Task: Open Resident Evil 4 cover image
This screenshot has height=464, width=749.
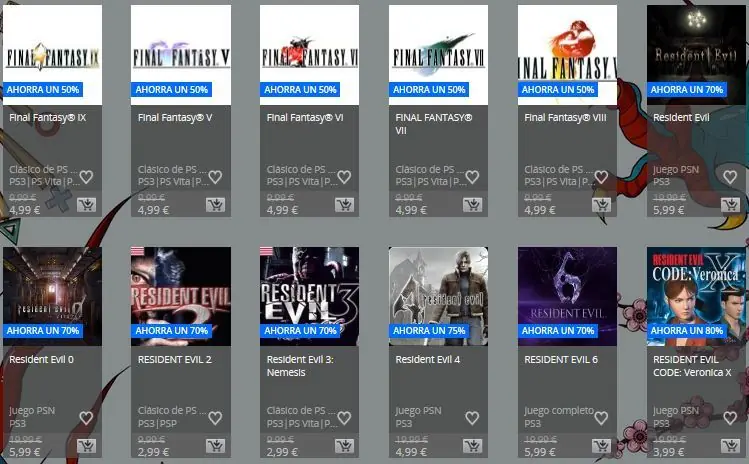Action: tap(439, 296)
